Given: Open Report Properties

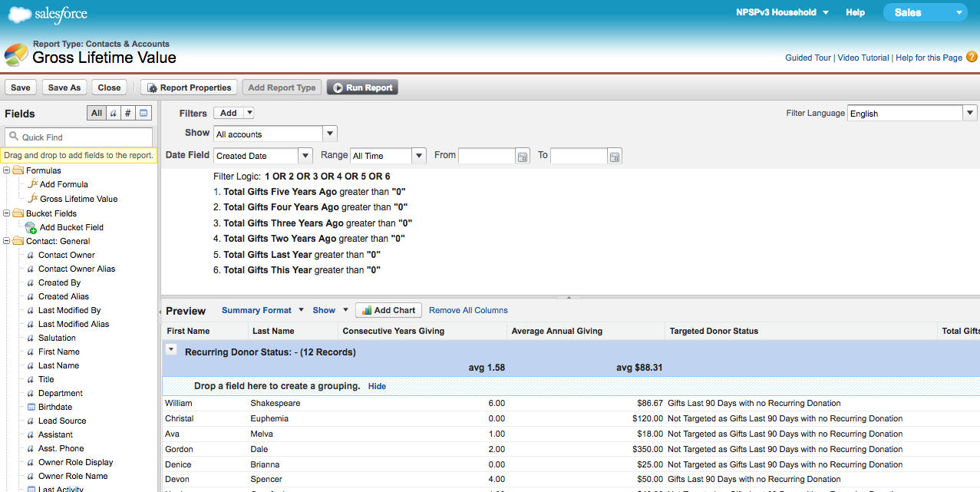Looking at the screenshot, I should coord(188,88).
